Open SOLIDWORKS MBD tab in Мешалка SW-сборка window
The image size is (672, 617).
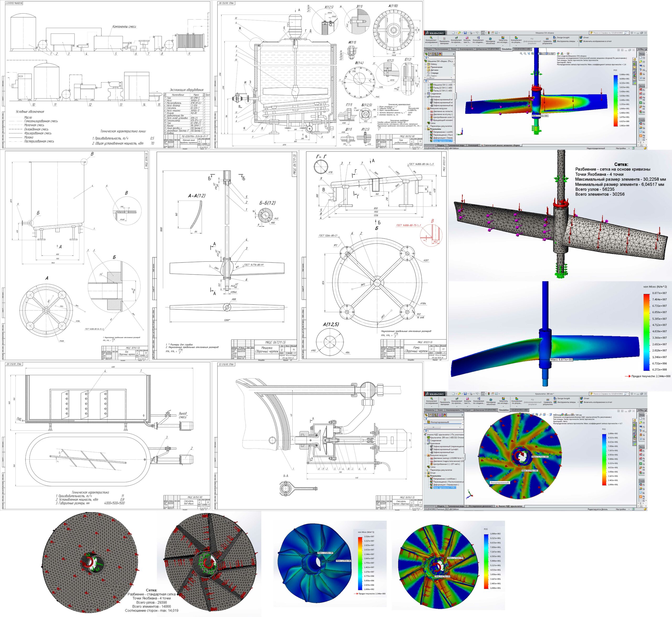[x=523, y=49]
